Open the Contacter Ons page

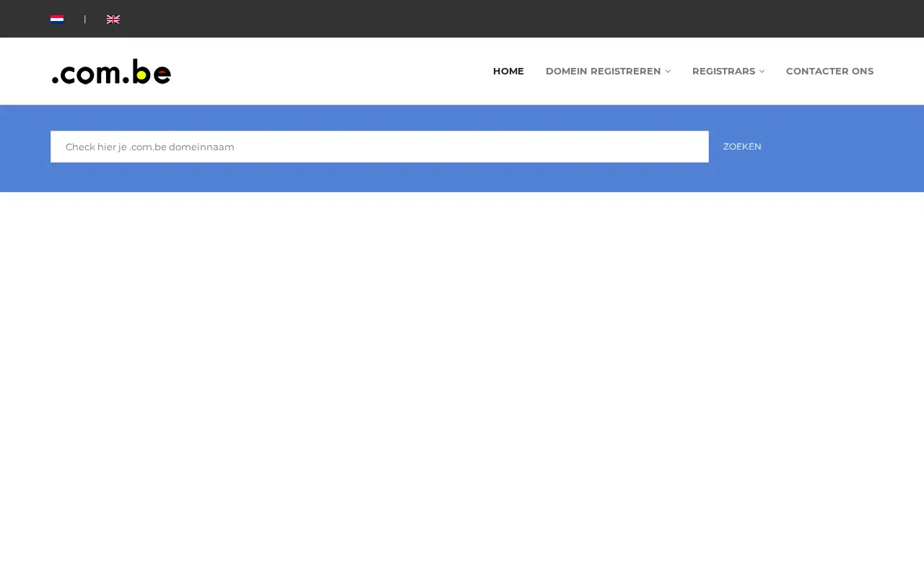829,71
